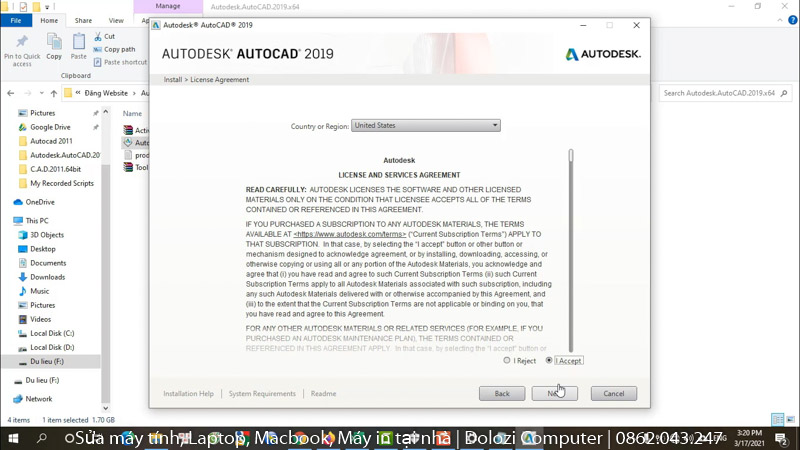Select OneDrive in navigation pane
800x450 pixels.
click(40, 202)
